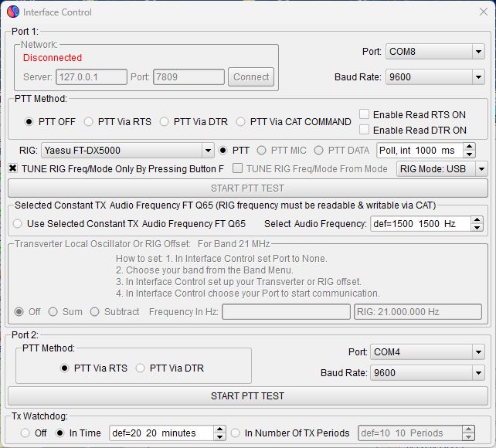Select PTT Via DTR in Port 2

point(140,368)
